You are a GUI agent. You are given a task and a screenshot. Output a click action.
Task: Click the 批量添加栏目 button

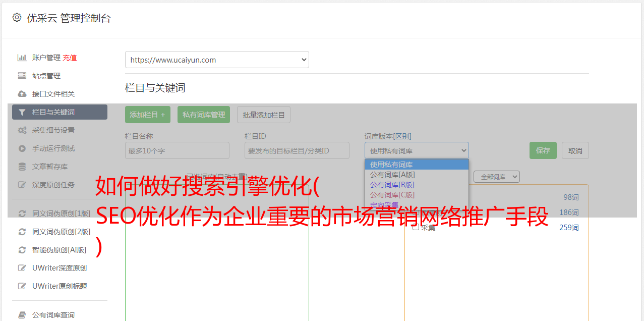[x=264, y=115]
